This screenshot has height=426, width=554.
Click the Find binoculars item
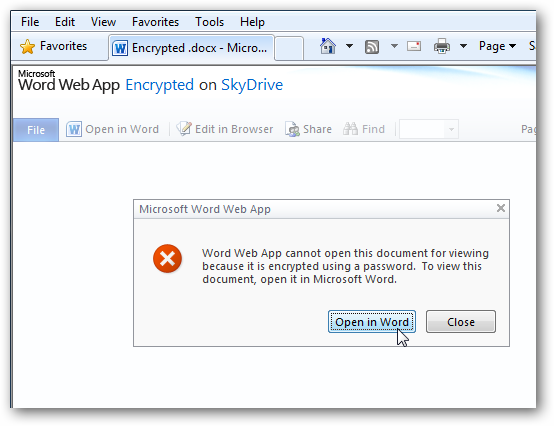pyautogui.click(x=364, y=129)
